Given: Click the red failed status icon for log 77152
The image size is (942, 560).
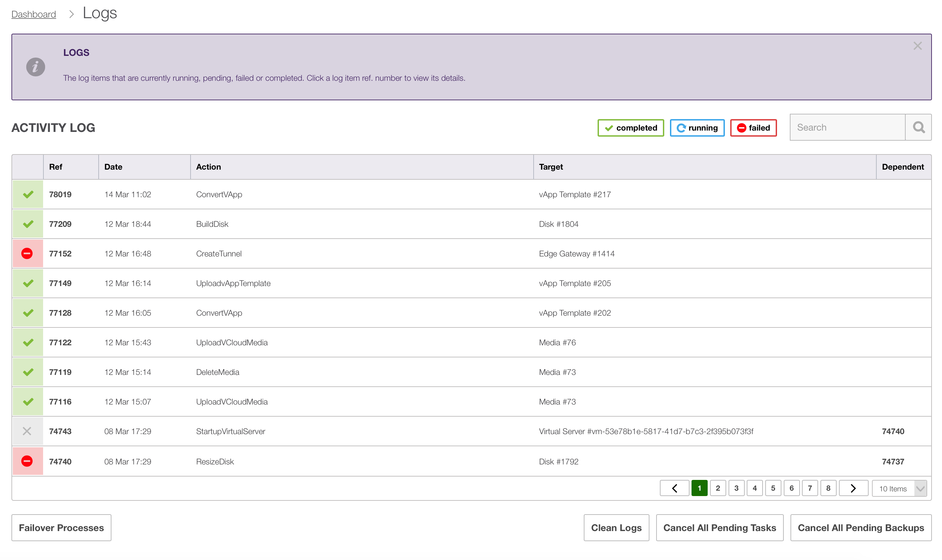Looking at the screenshot, I should coord(27,253).
